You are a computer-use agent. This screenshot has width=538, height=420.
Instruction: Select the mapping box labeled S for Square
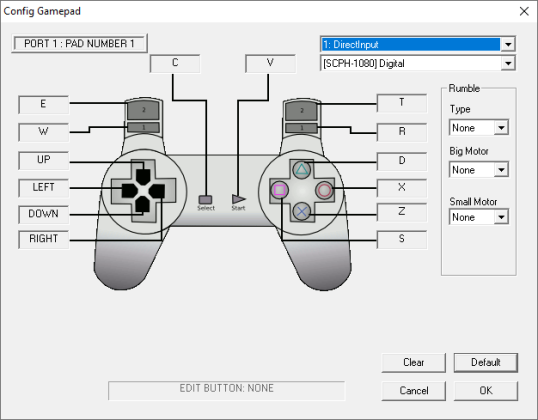(402, 239)
